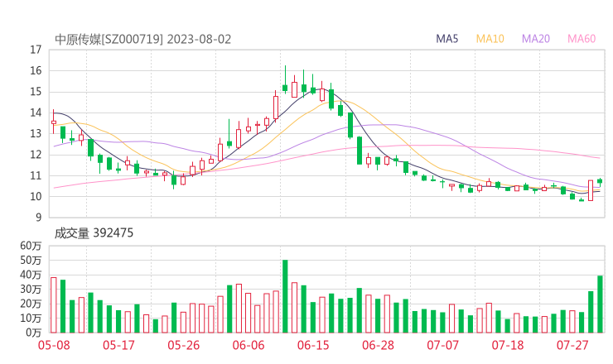Image resolution: width=613 pixels, height=364 pixels.
Task: Click the 06-28 date axis label
Action: click(378, 345)
